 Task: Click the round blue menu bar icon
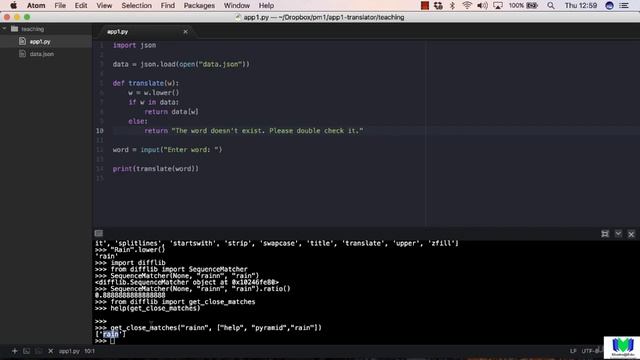(609, 5)
